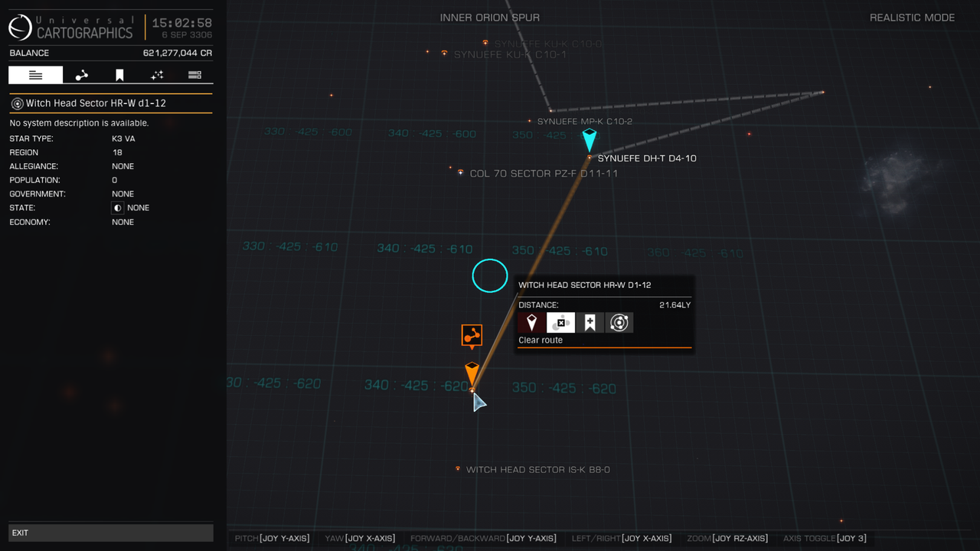The width and height of the screenshot is (980, 551).
Task: Click the state icon beside NONE
Action: pos(118,208)
